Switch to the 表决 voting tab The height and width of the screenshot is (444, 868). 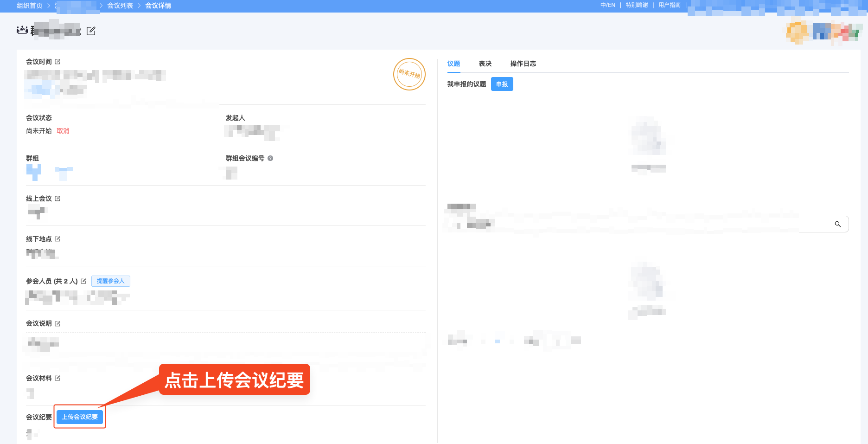pos(485,64)
